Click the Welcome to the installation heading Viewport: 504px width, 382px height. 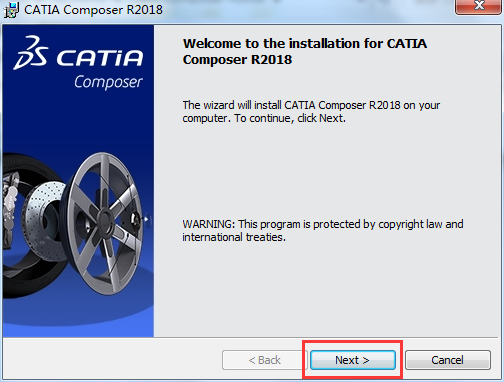[x=305, y=52]
